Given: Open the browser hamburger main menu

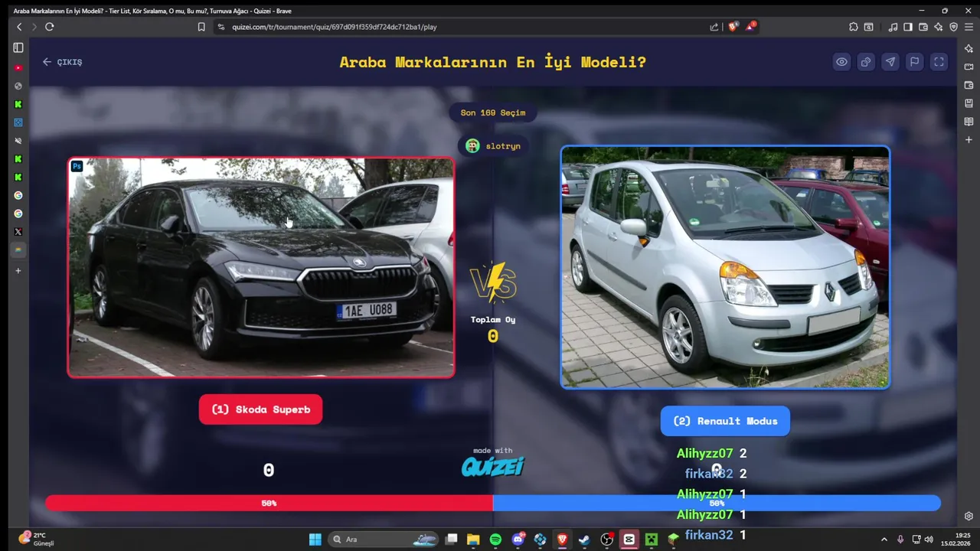Looking at the screenshot, I should click(x=969, y=27).
